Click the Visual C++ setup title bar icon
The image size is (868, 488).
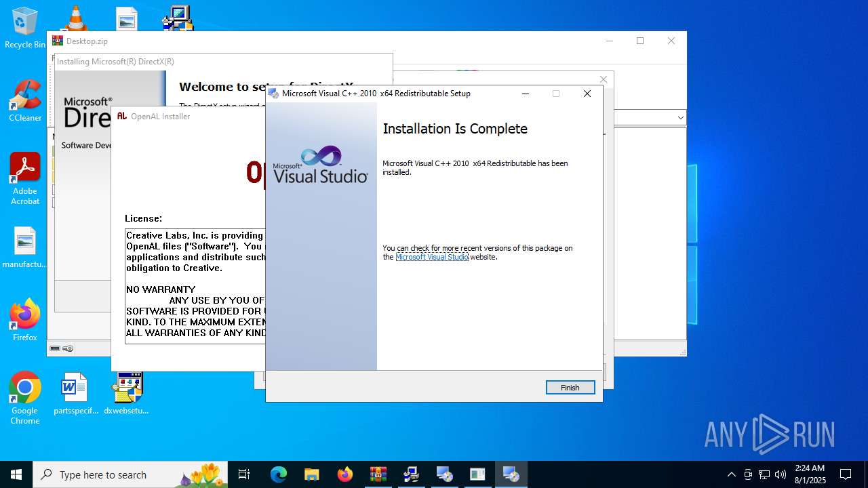click(x=273, y=94)
